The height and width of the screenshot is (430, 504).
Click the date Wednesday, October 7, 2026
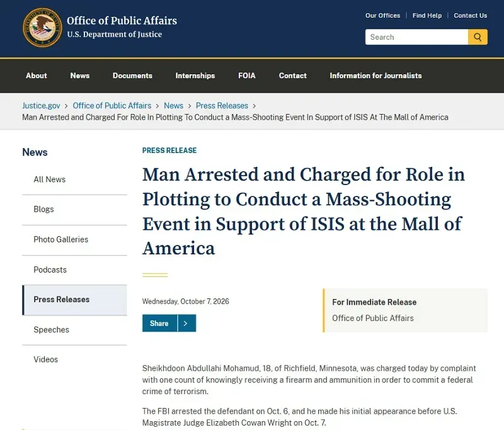[185, 302]
